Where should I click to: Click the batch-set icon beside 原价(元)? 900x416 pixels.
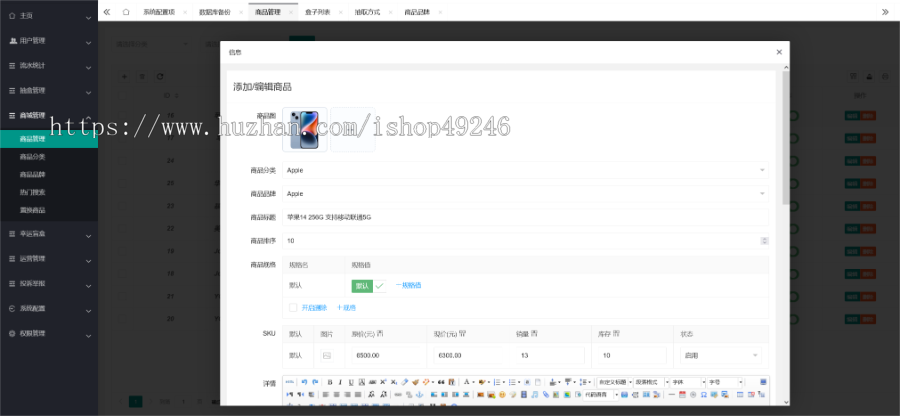click(x=380, y=333)
